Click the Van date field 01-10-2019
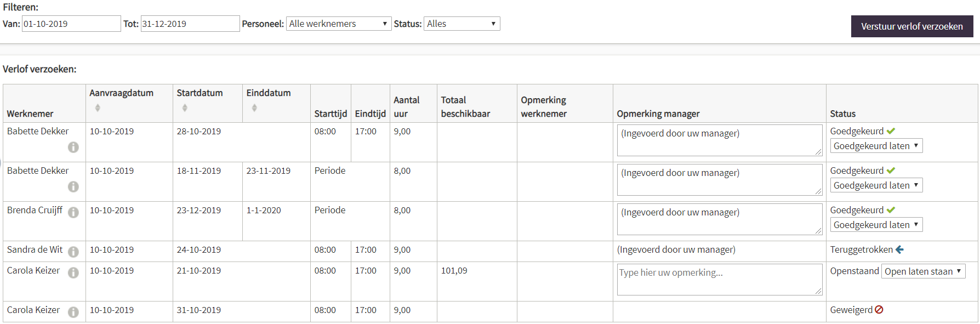 [x=71, y=24]
